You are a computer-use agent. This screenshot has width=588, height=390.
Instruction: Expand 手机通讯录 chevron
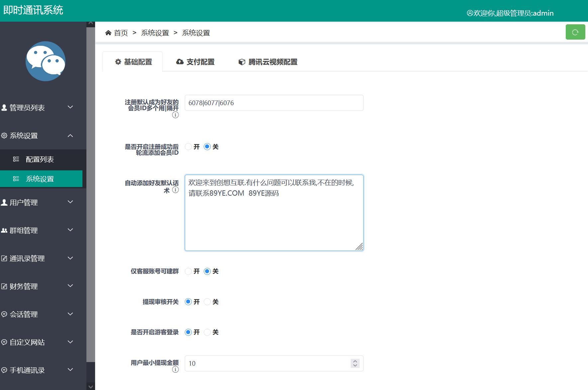[70, 370]
